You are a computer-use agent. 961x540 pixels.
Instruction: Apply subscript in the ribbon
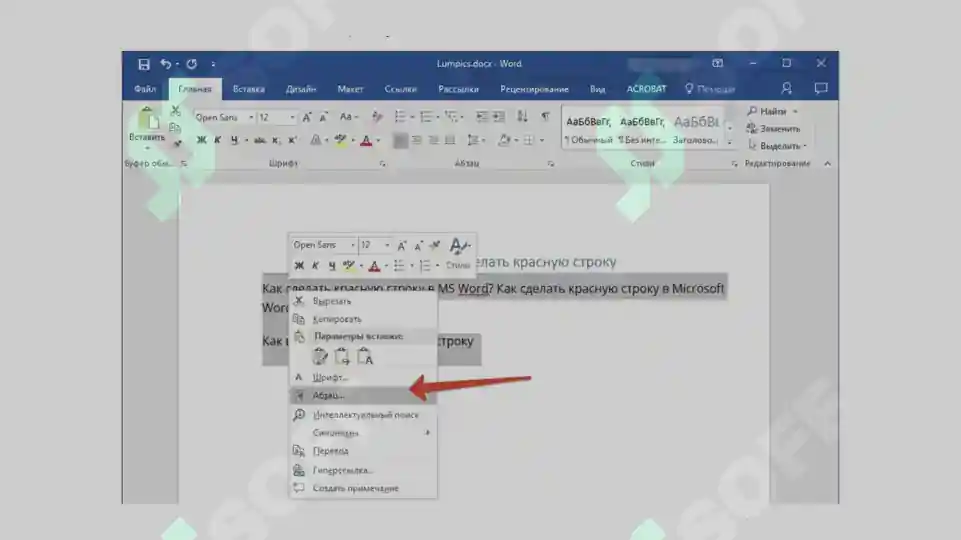pos(276,141)
